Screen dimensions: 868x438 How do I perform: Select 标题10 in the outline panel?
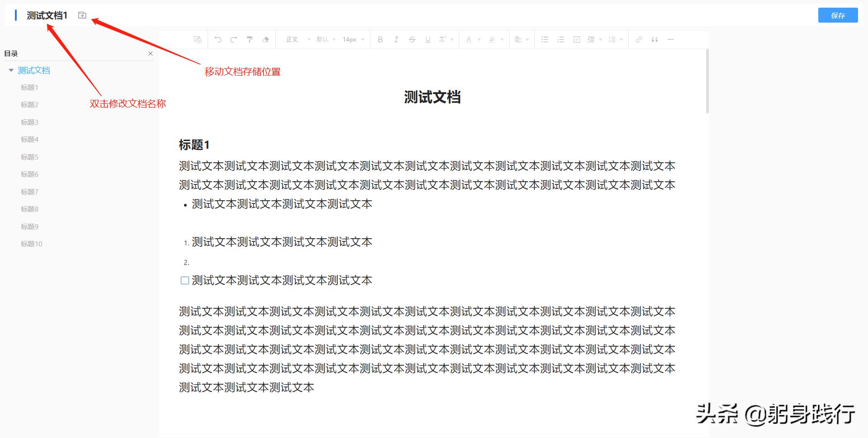pos(31,244)
